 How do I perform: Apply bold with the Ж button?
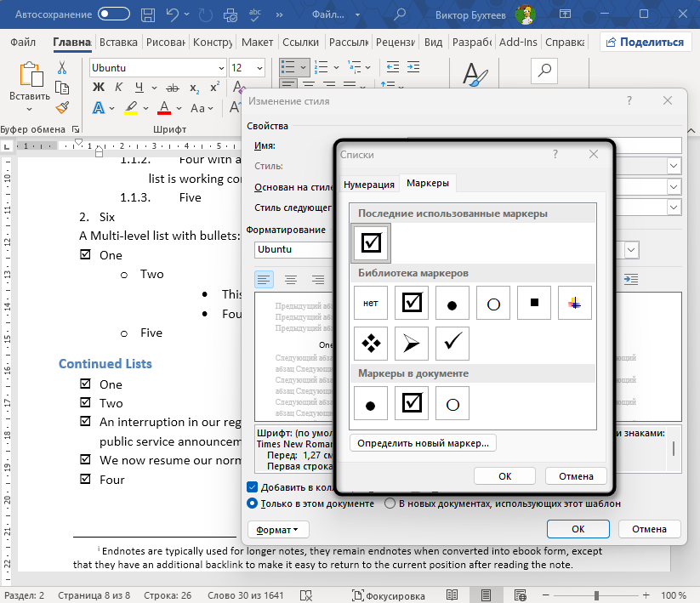[x=98, y=87]
